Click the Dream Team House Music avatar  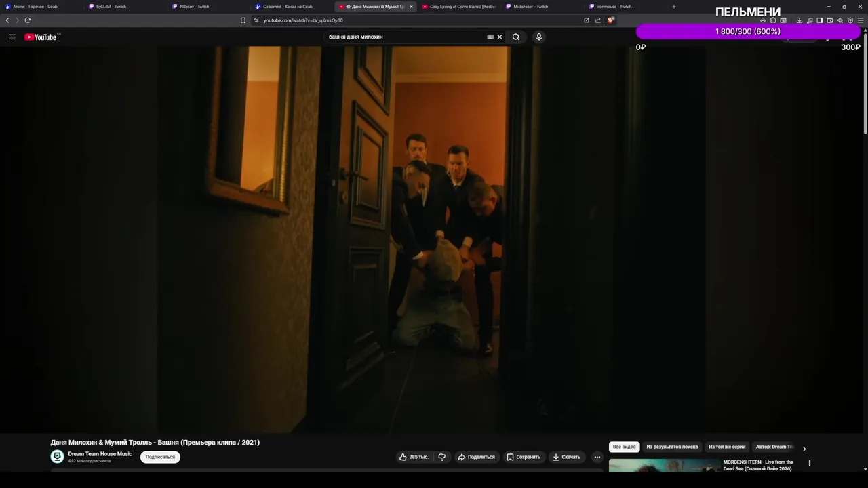point(57,456)
